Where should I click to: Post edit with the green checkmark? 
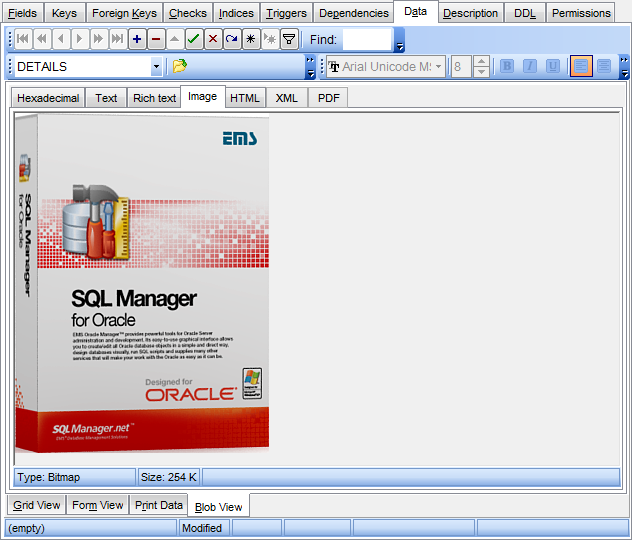194,40
